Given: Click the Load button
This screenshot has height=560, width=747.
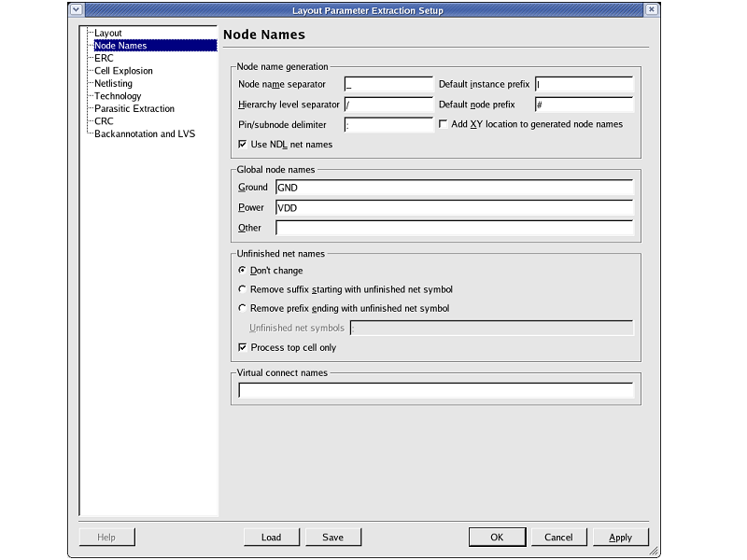Looking at the screenshot, I should [271, 537].
